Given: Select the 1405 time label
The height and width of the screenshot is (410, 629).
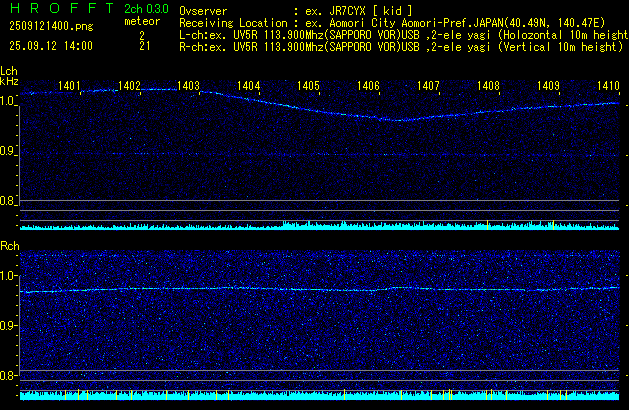Looking at the screenshot, I should tap(308, 86).
